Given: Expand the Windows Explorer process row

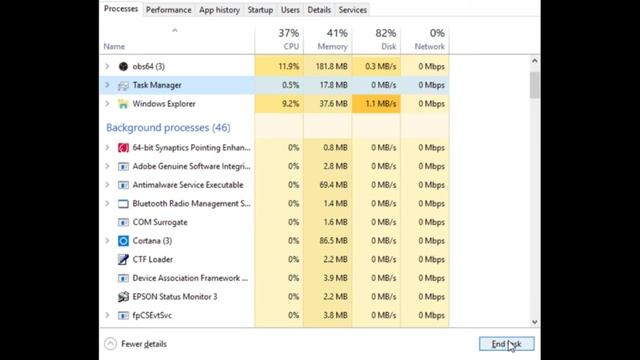Looking at the screenshot, I should click(x=107, y=104).
